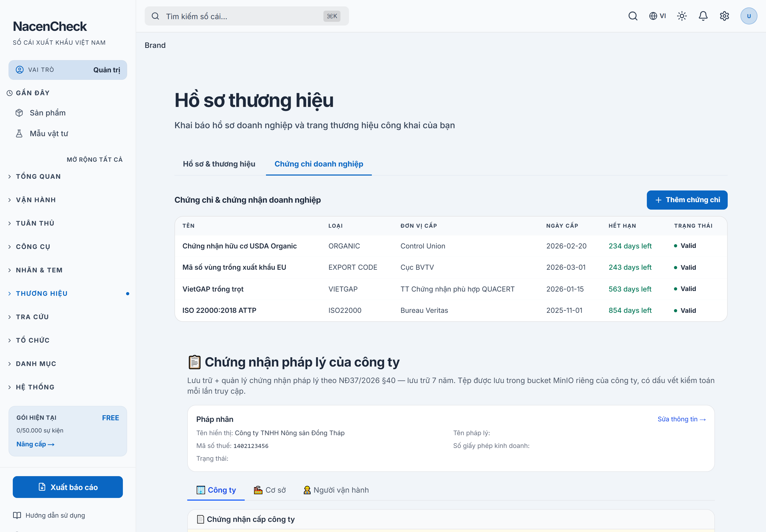This screenshot has width=766, height=532.
Task: Expand the Nhãn & Tem section
Action: (68, 270)
